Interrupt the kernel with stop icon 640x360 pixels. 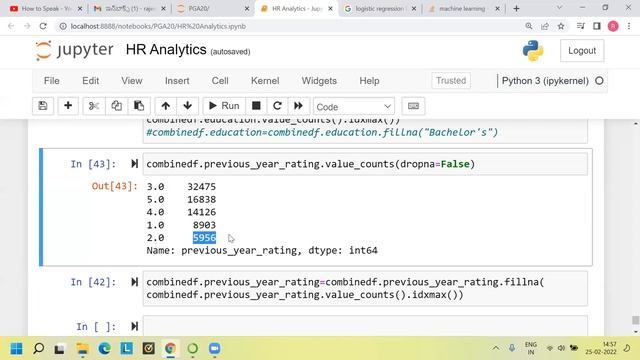coord(256,106)
